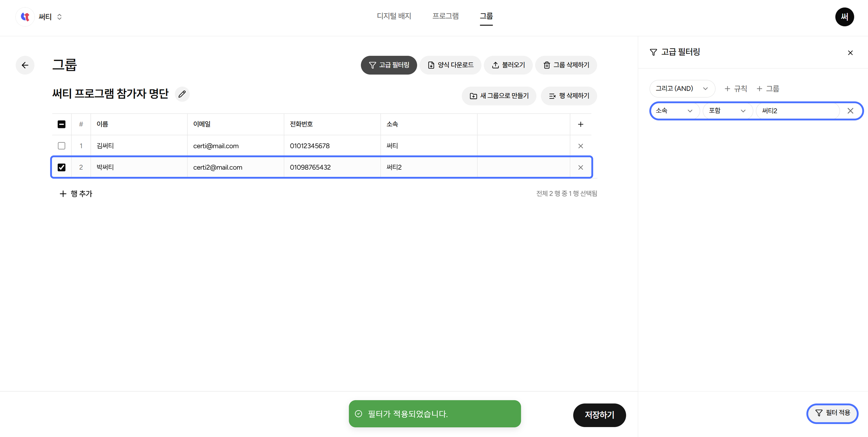The image size is (868, 437).
Task: Click the 써티2 filter value input
Action: coord(798,111)
